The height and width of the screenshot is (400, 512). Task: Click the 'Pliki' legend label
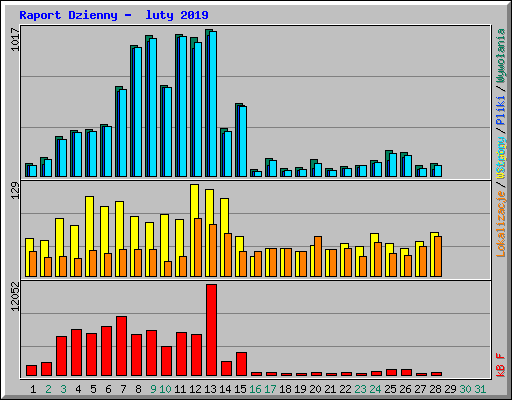point(501,111)
